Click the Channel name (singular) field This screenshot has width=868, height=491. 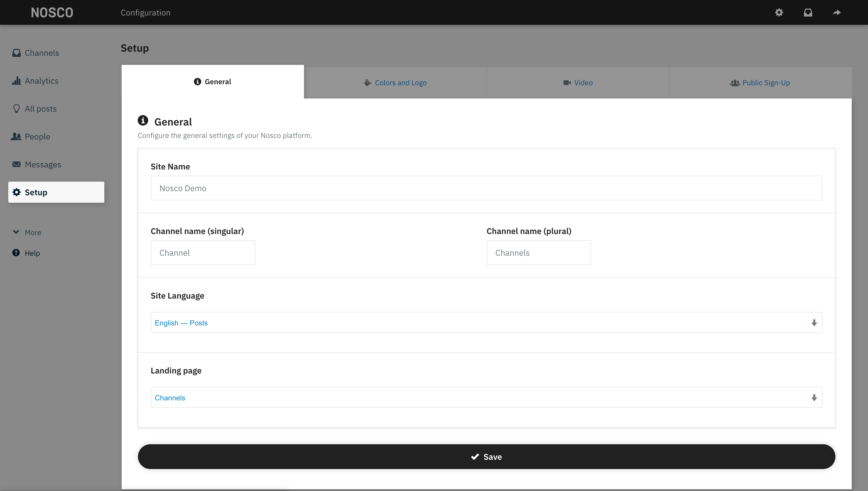point(203,253)
